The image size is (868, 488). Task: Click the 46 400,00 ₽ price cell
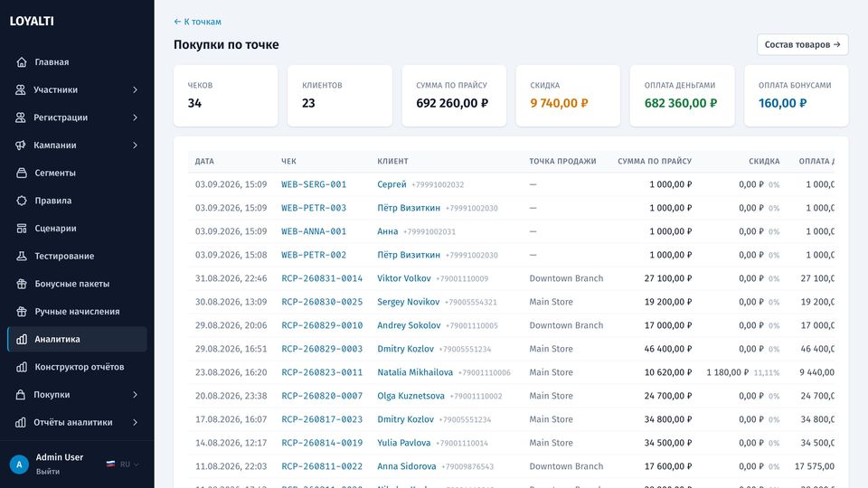tap(668, 349)
